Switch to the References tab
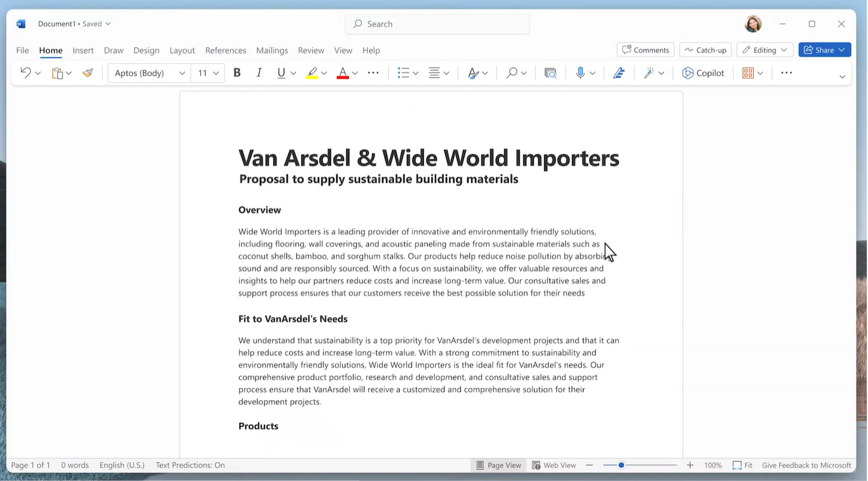The image size is (868, 481). tap(225, 50)
